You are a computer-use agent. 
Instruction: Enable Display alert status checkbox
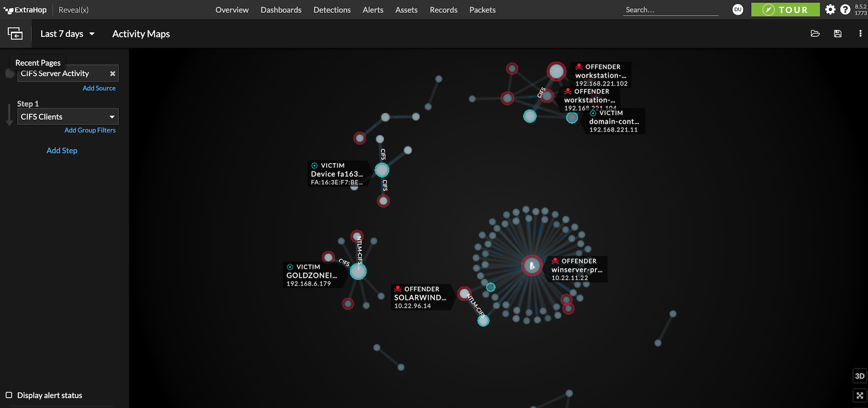pyautogui.click(x=9, y=395)
